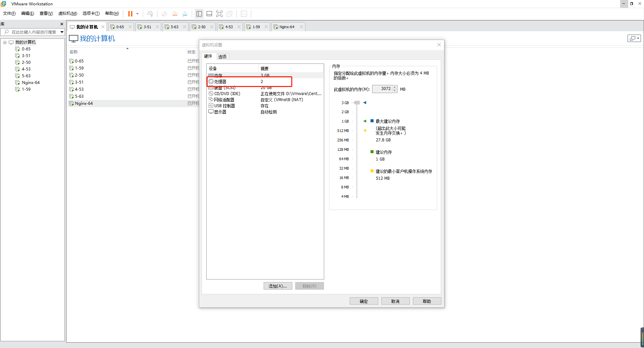Screen dimensions: 644x348
Task: Click the Unity mode toolbar icon
Action: click(x=229, y=14)
